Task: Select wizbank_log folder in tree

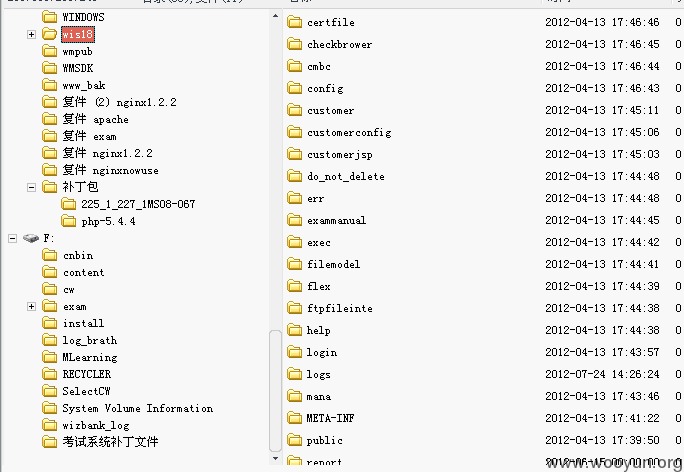Action: 96,426
